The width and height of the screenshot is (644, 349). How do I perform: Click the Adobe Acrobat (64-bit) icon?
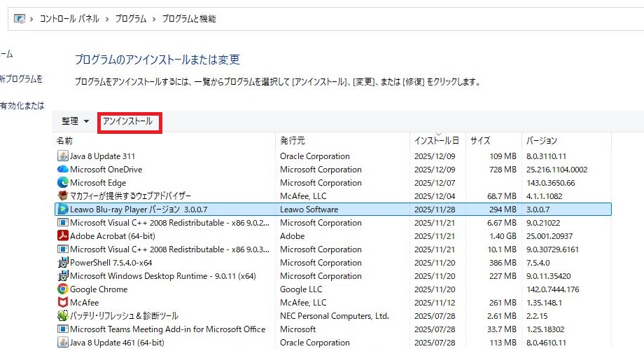click(x=62, y=236)
